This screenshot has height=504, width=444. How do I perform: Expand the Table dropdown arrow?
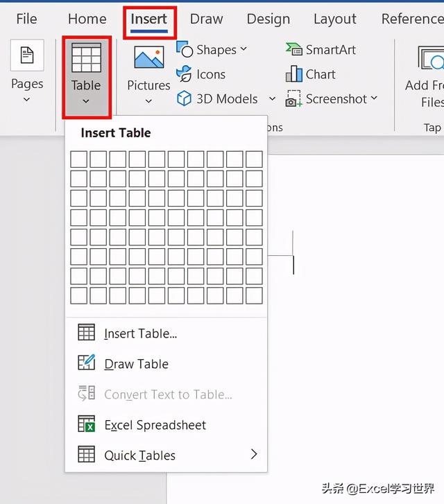tap(86, 101)
